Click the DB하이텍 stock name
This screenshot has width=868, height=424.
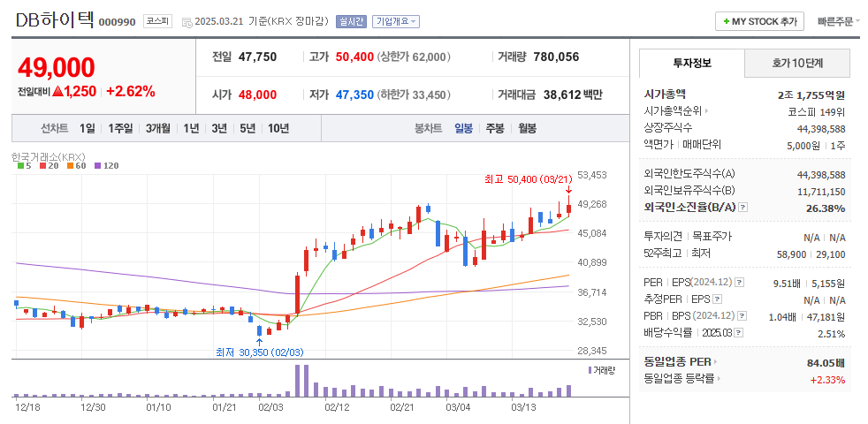55,20
